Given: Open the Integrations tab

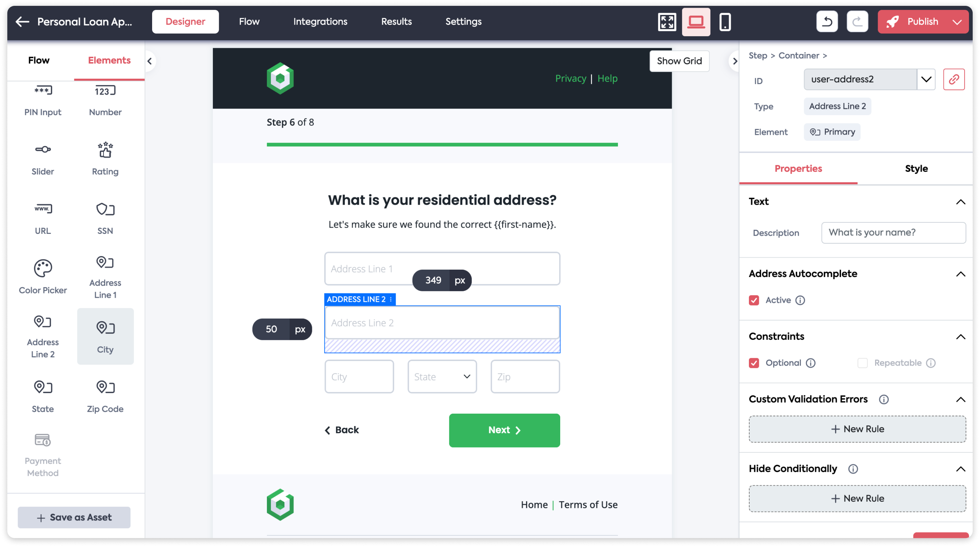Looking at the screenshot, I should point(320,22).
